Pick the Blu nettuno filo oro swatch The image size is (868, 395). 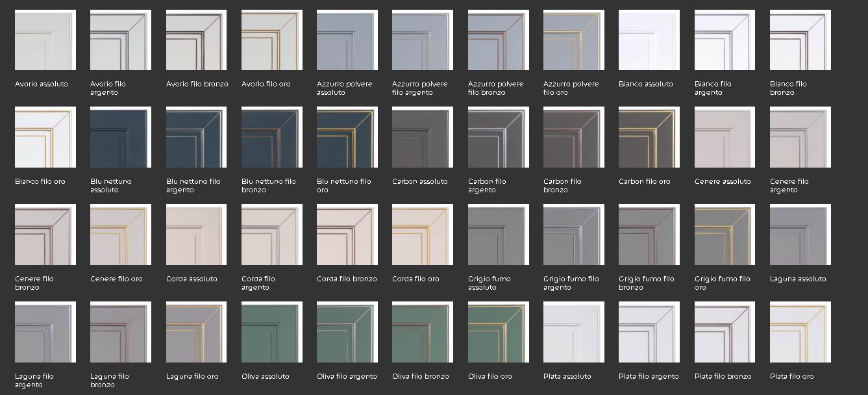click(x=347, y=137)
